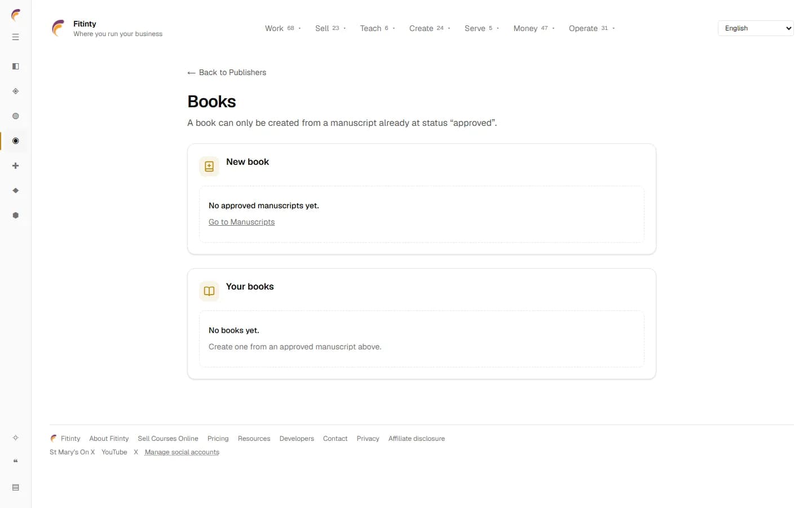
Task: Open Affiliate disclosure footer link
Action: [x=416, y=439]
